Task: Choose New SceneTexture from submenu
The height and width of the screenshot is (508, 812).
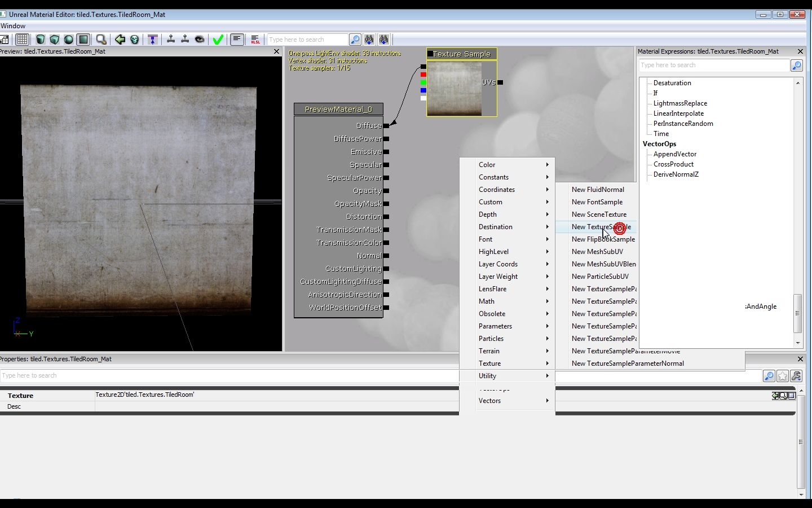Action: (x=597, y=214)
